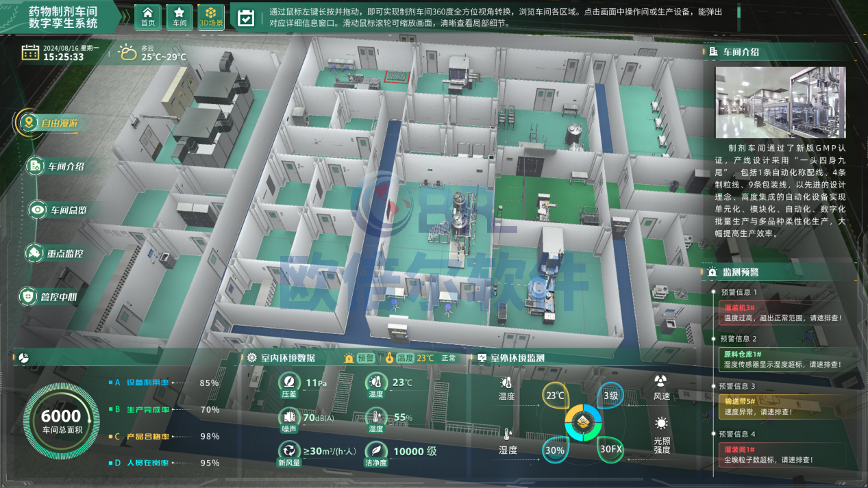This screenshot has height=488, width=868.
Task: Click the 风速 fan icon
Action: point(661,381)
